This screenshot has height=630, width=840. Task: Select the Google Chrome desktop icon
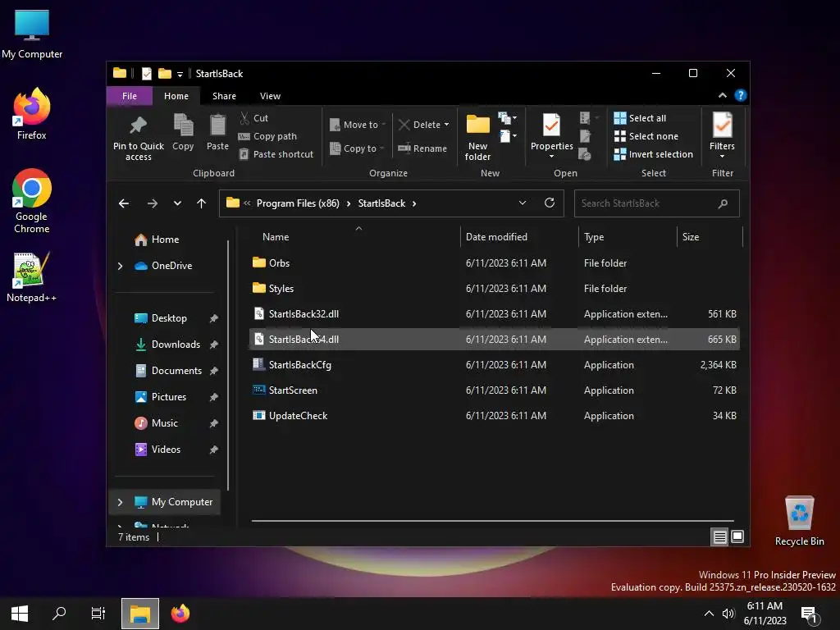pyautogui.click(x=32, y=202)
